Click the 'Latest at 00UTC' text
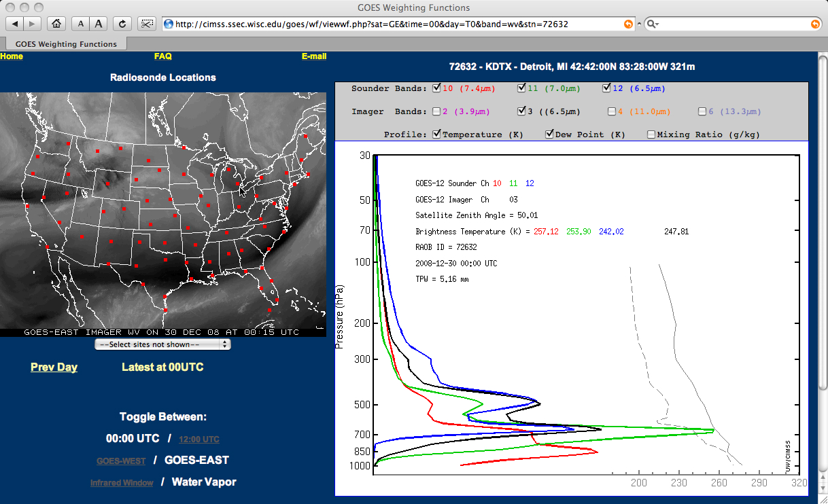Screen dimensions: 828x504 point(162,367)
